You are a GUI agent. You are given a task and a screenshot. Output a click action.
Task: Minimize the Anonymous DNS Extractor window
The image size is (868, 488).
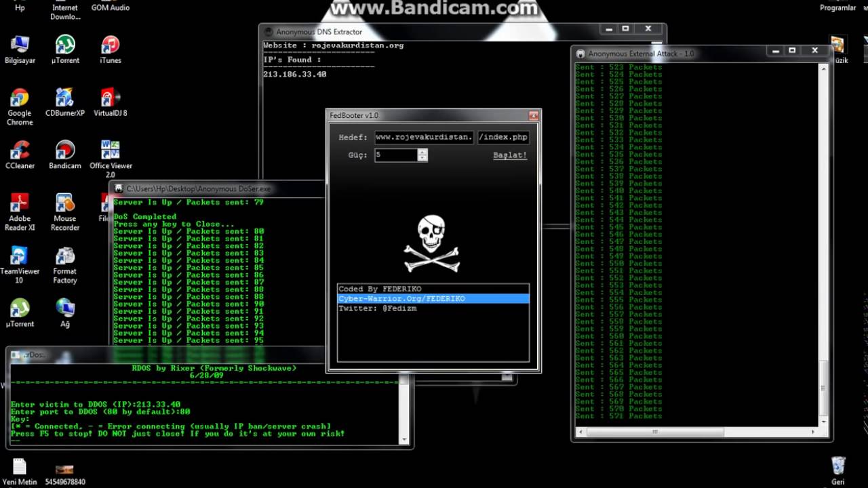[x=608, y=28]
